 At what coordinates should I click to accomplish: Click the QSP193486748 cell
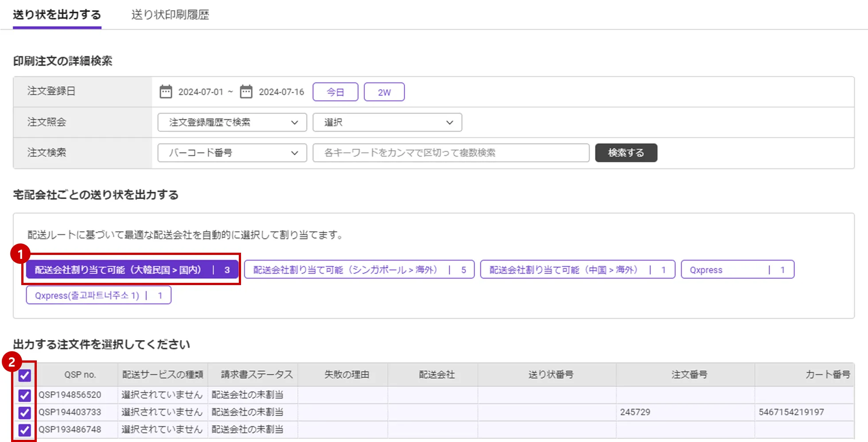tap(70, 429)
